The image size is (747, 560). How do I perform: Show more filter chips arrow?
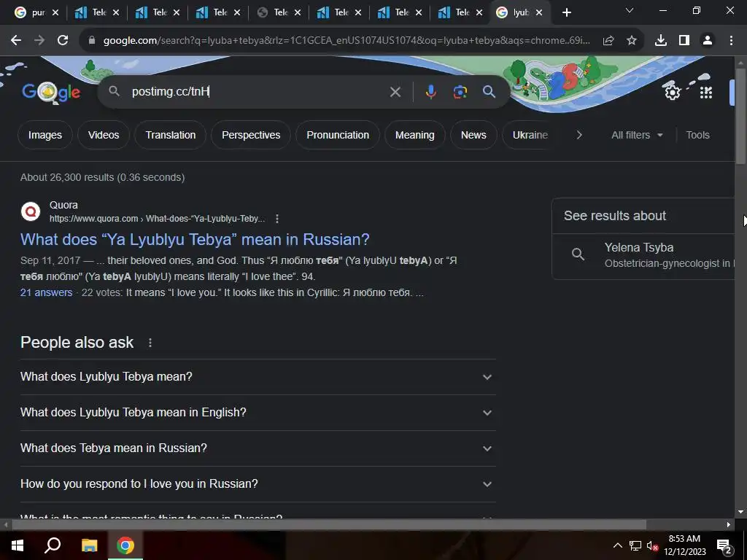pos(578,135)
